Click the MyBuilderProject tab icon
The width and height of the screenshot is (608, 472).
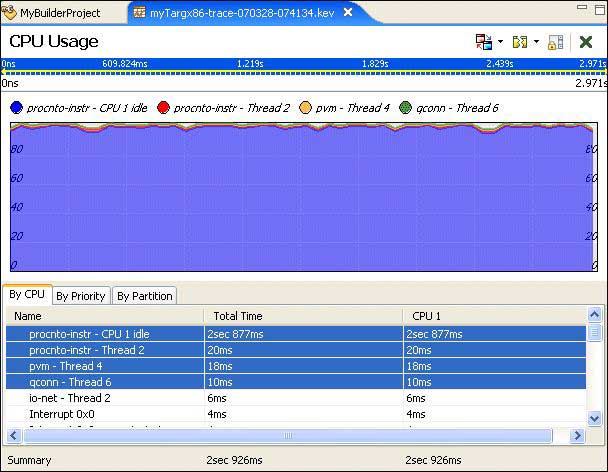(x=10, y=13)
